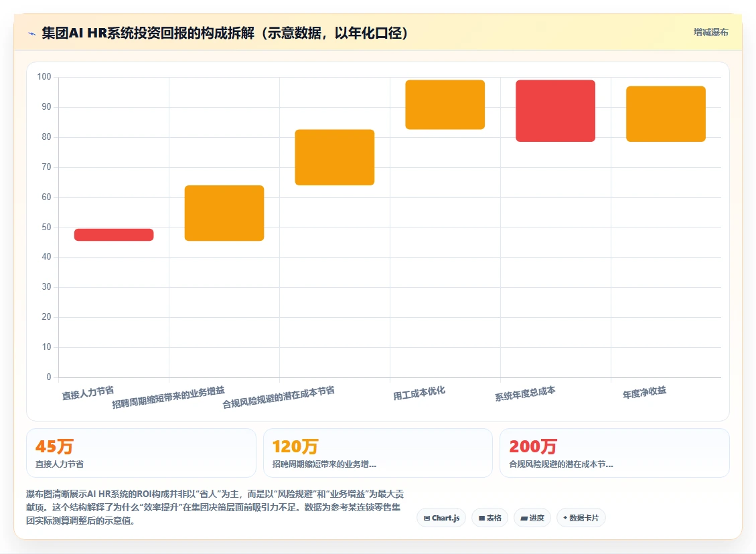Select the red 系统年度总成本 bar
The image size is (756, 554).
pyautogui.click(x=555, y=111)
